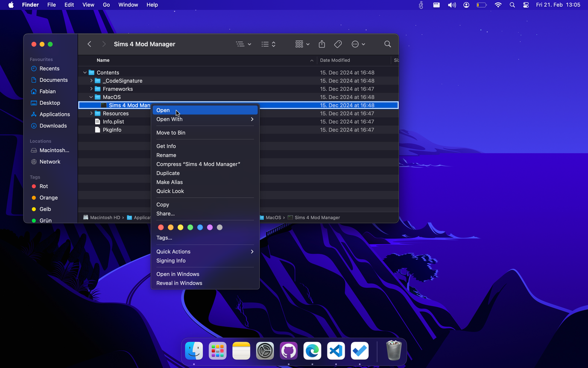Image resolution: width=588 pixels, height=368 pixels.
Task: Open Control Centre in menu bar
Action: click(526, 5)
